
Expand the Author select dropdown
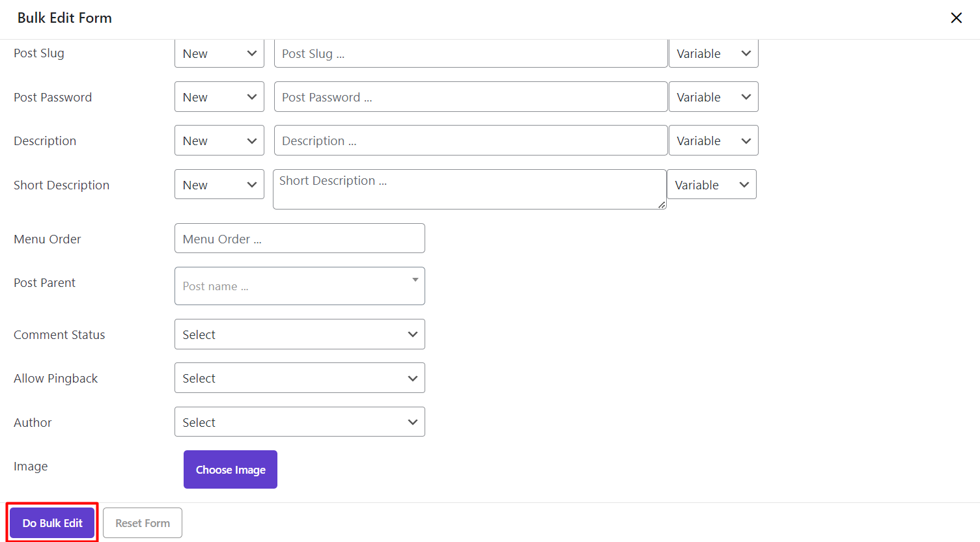tap(300, 422)
